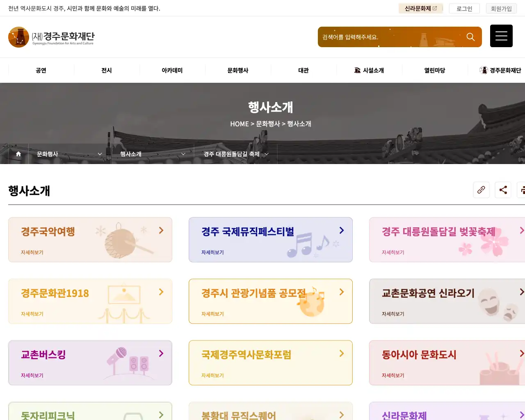Viewport: 525px width, 420px height.
Task: Click the 회원가입 button
Action: (501, 8)
